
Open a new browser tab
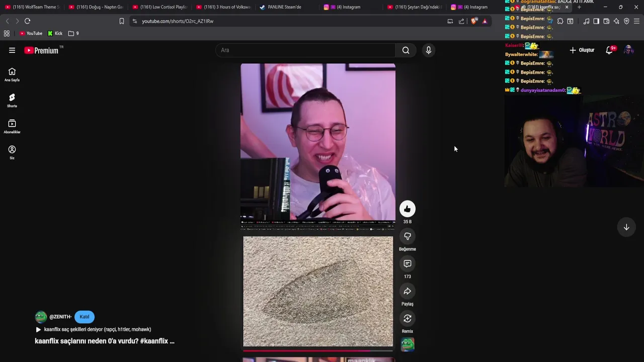(x=579, y=7)
